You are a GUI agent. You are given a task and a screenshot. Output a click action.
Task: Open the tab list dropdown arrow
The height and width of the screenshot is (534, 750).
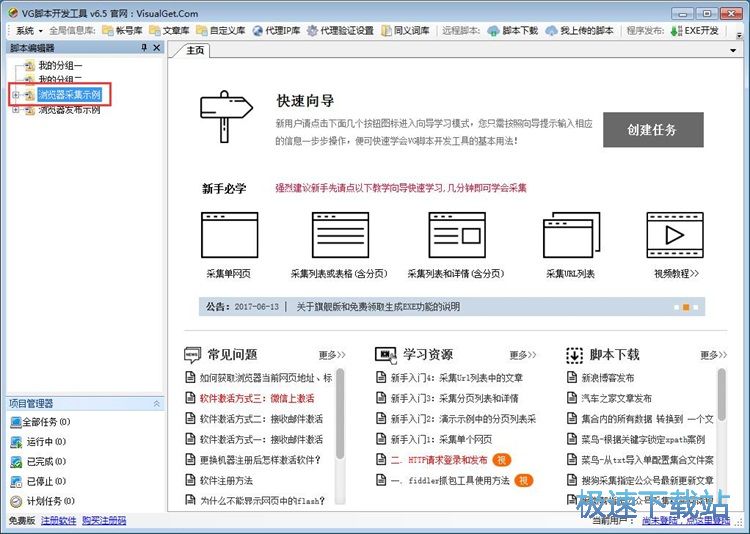point(733,50)
